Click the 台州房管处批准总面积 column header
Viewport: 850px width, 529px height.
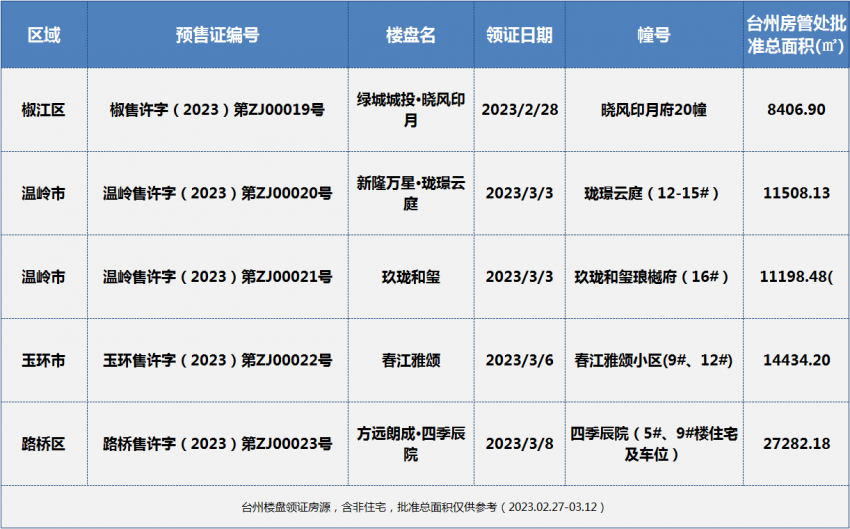click(796, 35)
